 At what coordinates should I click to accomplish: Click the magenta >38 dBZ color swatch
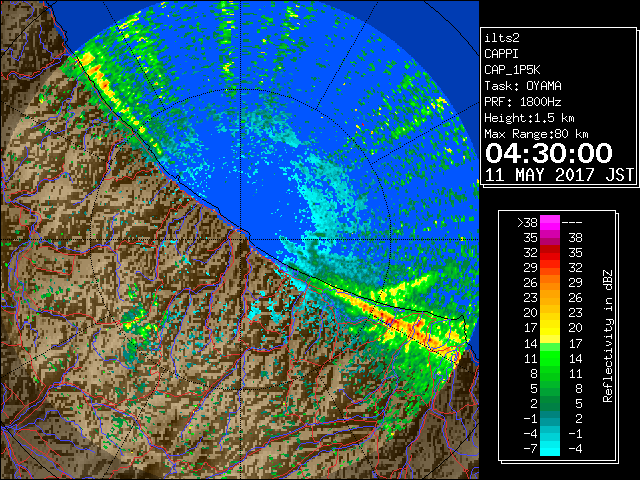click(x=550, y=223)
